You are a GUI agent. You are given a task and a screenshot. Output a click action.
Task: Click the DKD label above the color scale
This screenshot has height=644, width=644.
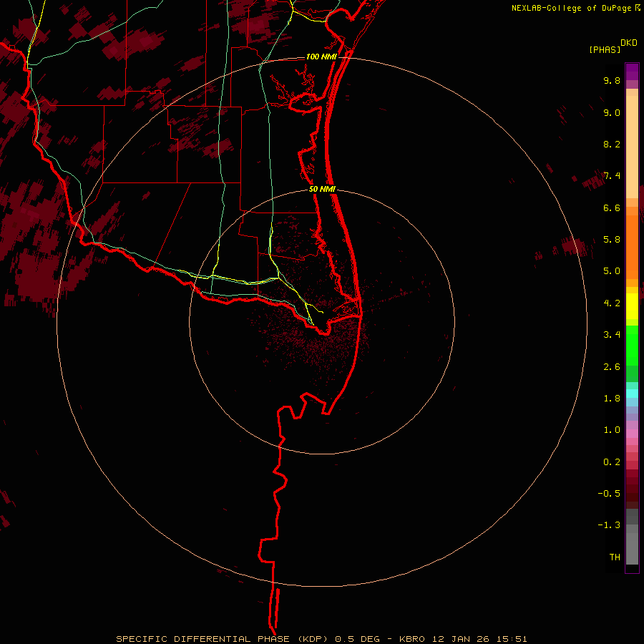pyautogui.click(x=629, y=43)
